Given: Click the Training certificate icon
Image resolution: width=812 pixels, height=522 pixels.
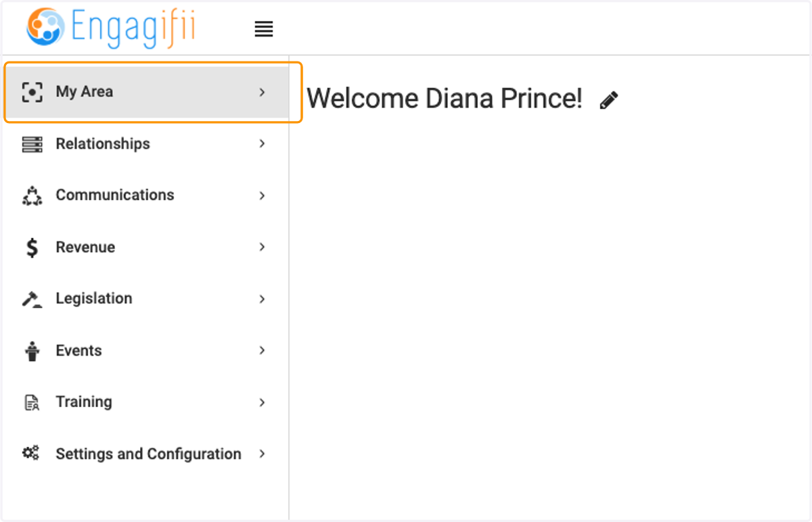Looking at the screenshot, I should pyautogui.click(x=32, y=402).
